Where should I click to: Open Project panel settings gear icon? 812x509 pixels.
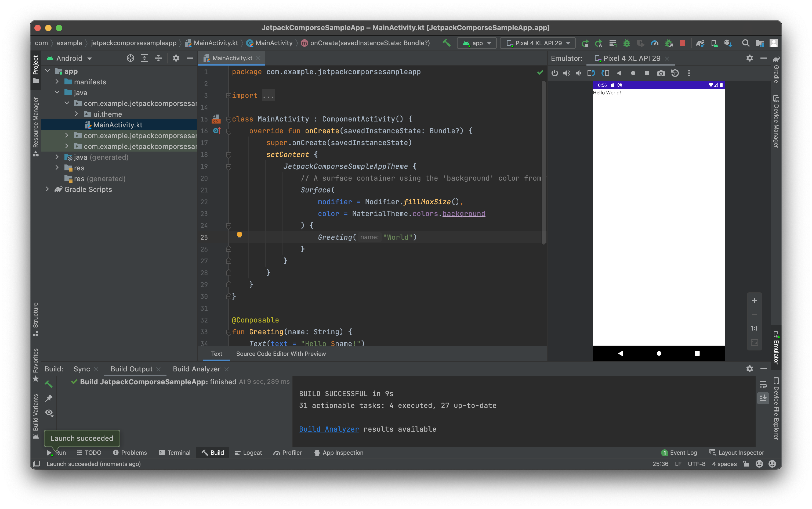[176, 58]
